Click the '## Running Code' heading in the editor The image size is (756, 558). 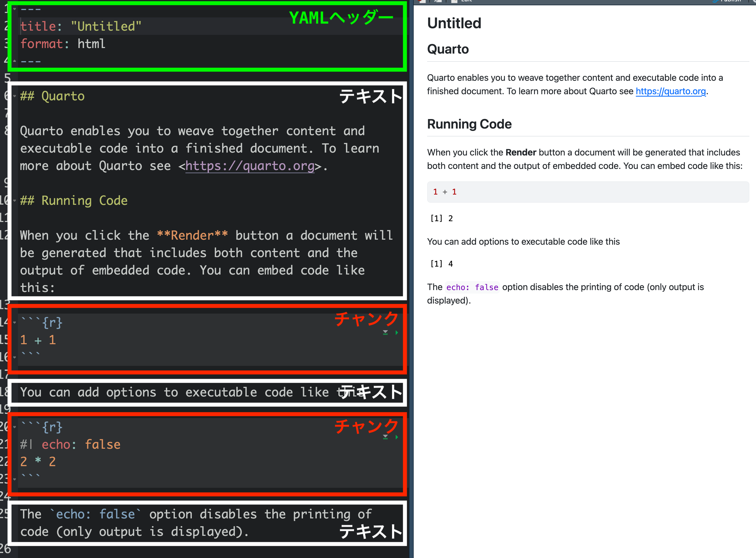[74, 201]
